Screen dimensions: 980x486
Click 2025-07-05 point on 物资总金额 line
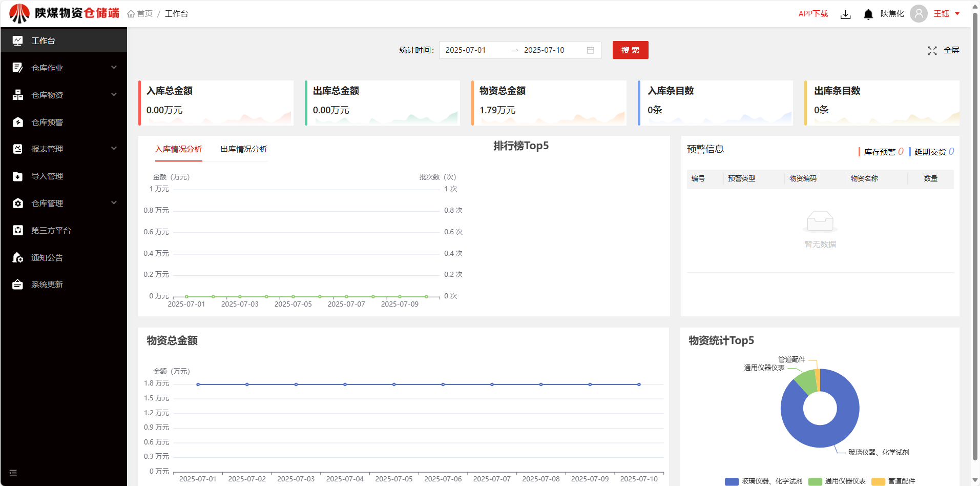click(394, 384)
